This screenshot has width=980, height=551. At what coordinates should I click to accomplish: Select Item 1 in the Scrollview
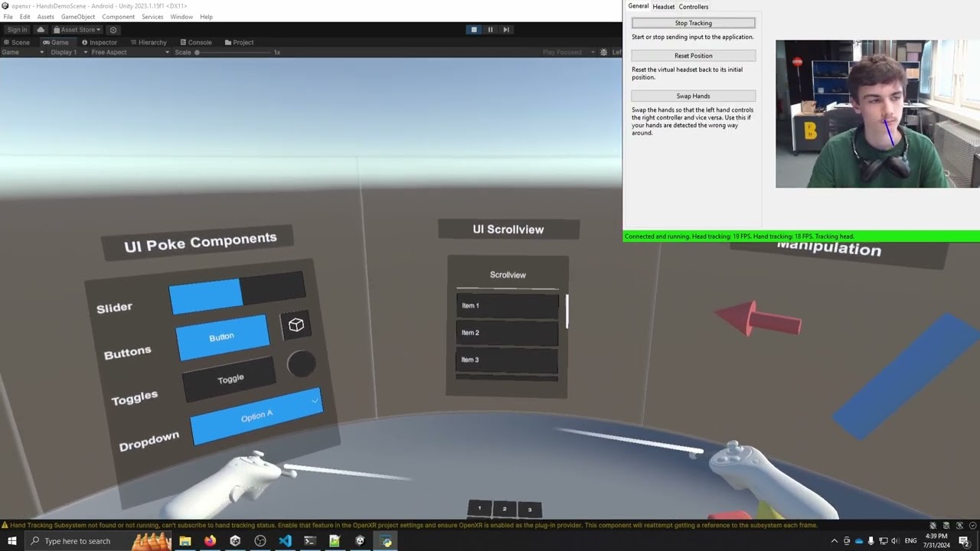click(x=507, y=305)
